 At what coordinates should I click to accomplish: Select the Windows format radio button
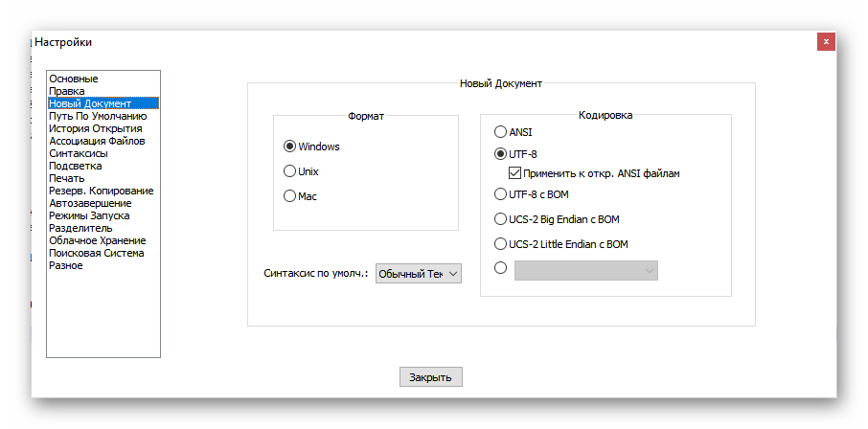[289, 147]
